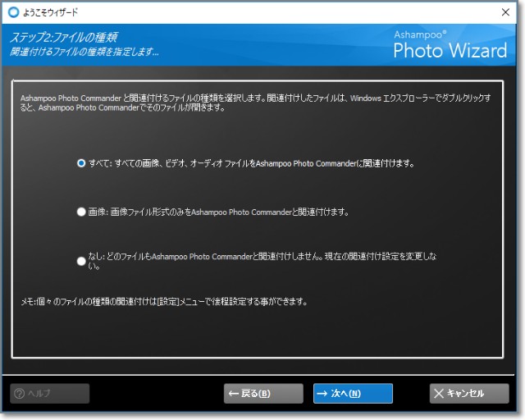Click the X icon on キャンセル button
525x420 pixels.
(439, 394)
